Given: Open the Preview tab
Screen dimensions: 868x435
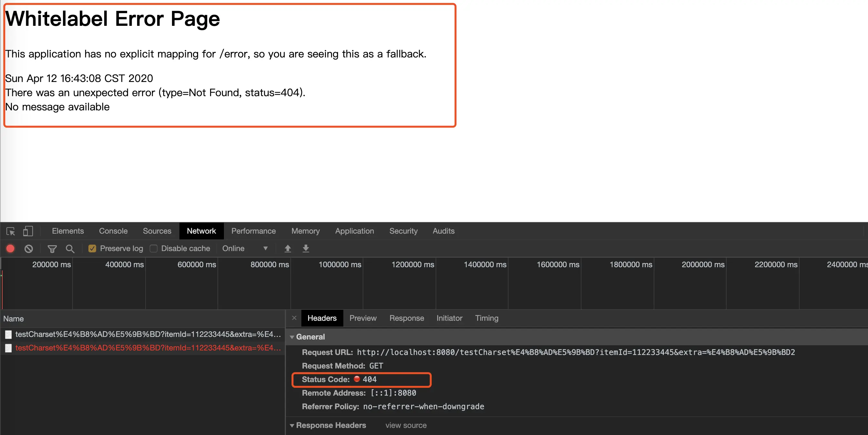Looking at the screenshot, I should (363, 318).
